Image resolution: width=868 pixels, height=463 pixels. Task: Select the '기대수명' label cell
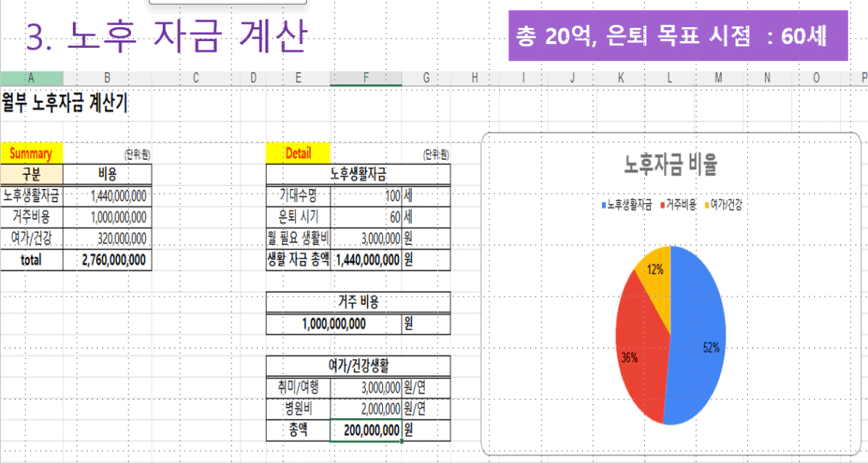click(298, 196)
